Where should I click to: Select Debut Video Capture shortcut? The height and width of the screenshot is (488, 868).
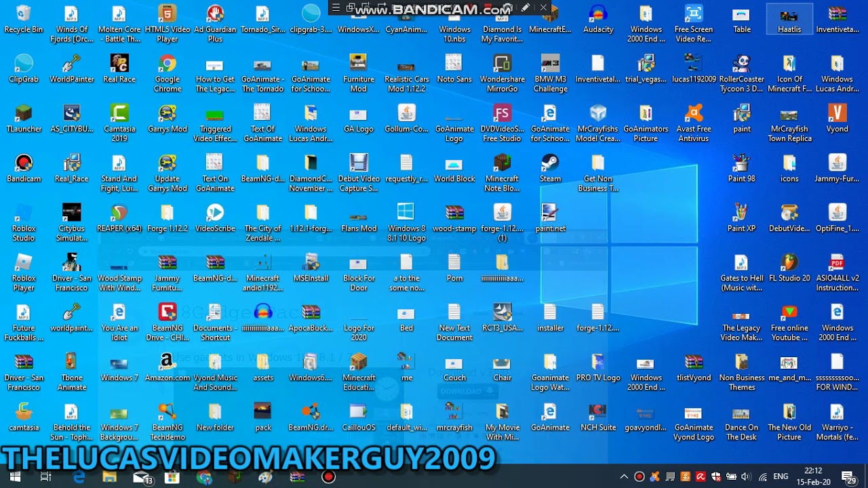coord(359,173)
